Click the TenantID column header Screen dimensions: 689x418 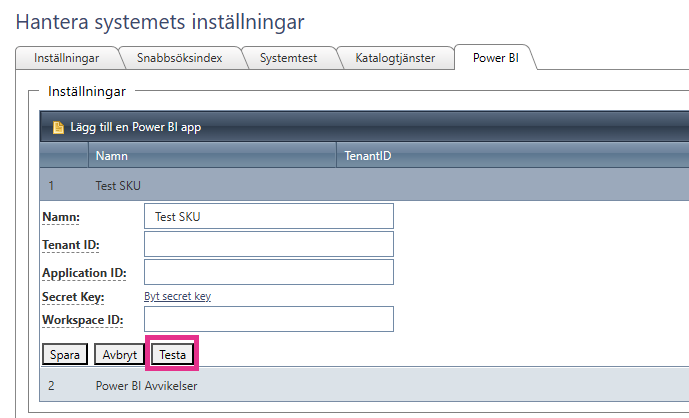tap(512, 156)
